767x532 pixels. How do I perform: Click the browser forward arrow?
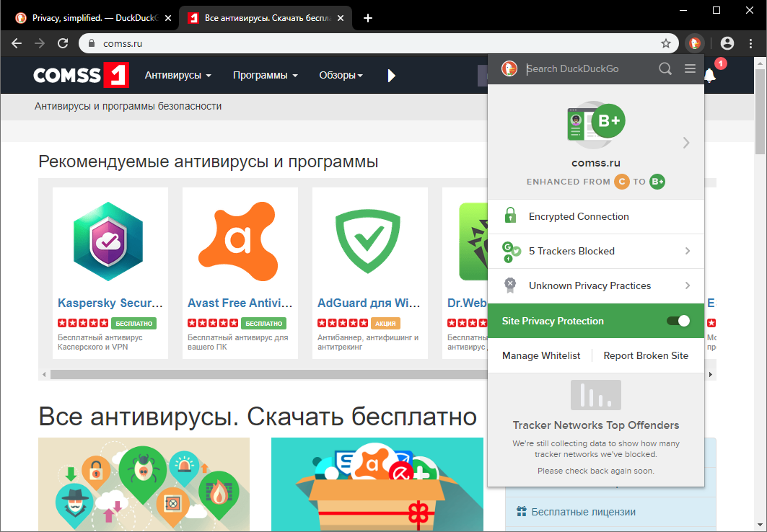pos(40,43)
